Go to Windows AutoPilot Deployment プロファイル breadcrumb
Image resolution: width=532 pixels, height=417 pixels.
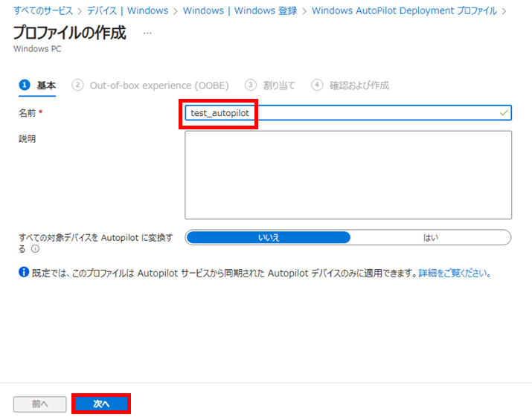[x=405, y=11]
